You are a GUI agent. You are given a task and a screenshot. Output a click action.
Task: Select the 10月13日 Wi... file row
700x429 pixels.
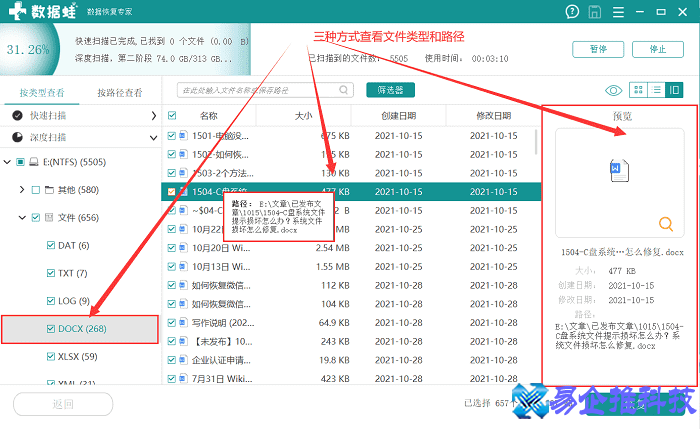click(x=351, y=267)
